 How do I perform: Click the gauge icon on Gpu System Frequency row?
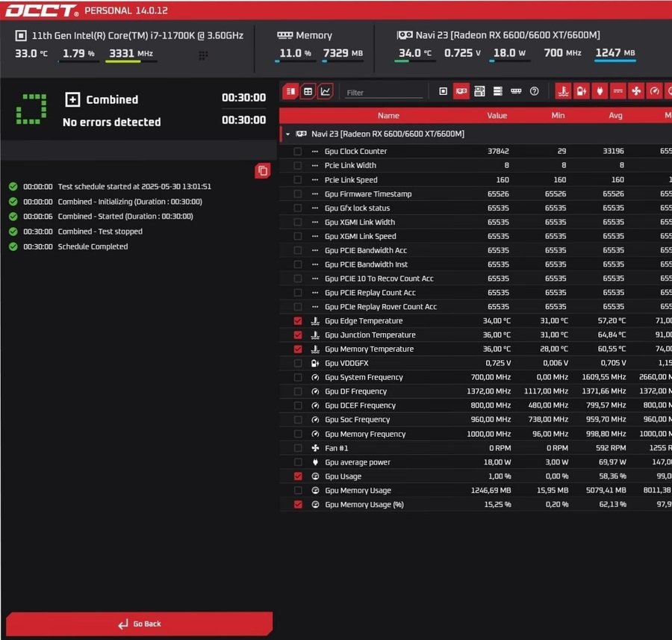coord(315,377)
